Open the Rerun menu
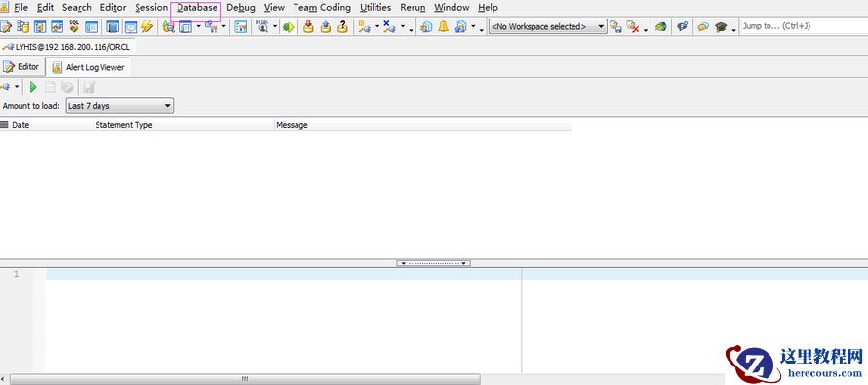Viewport: 868px width, 385px height. pos(413,7)
